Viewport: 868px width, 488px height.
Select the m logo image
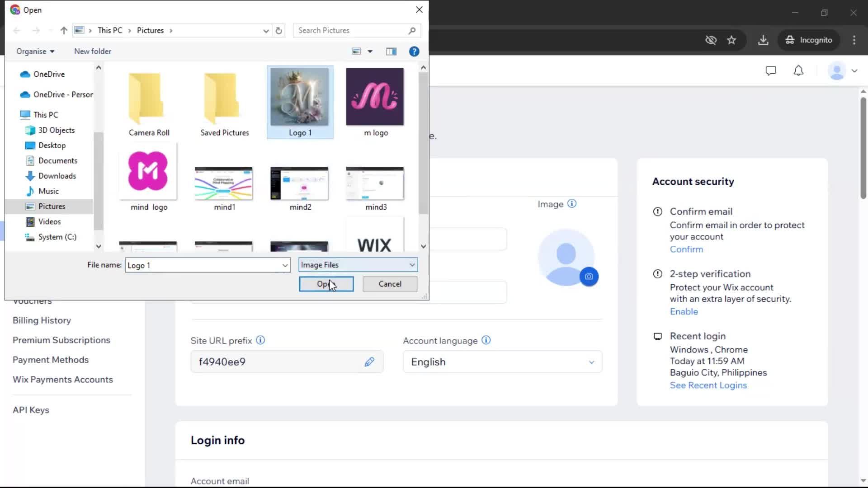pos(375,102)
